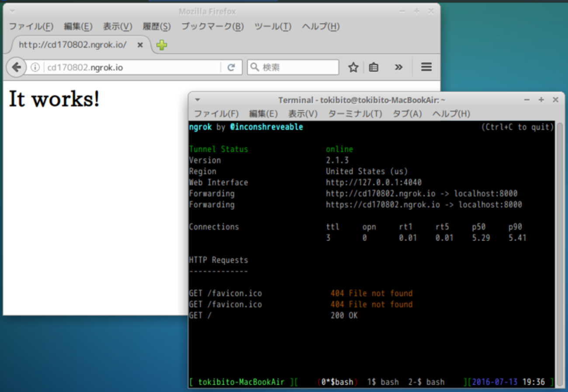
Task: Click the search magnifier icon in Firefox
Action: 254,67
